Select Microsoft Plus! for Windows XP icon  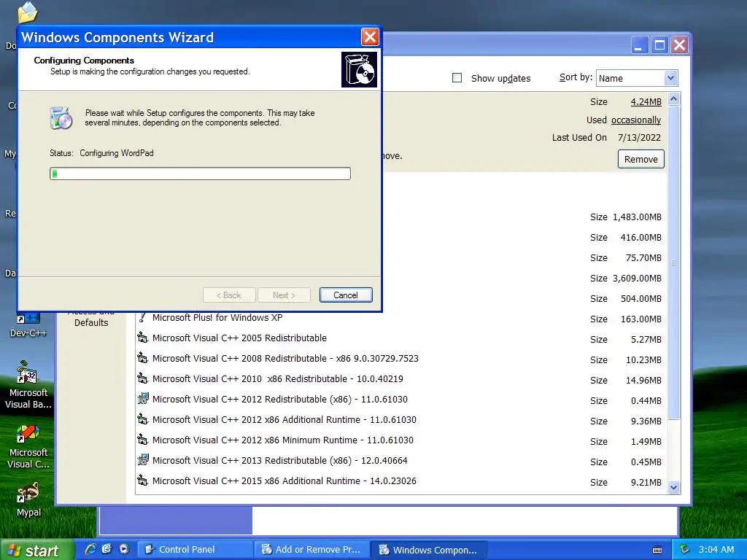142,317
